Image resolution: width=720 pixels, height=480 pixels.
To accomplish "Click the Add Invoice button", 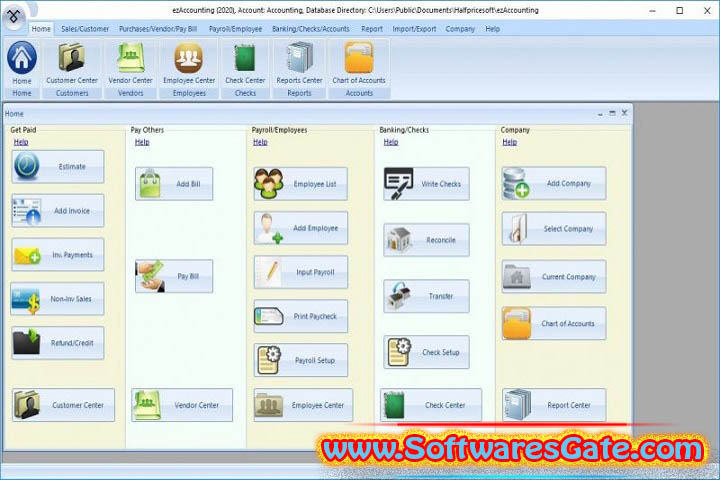I will click(x=58, y=210).
